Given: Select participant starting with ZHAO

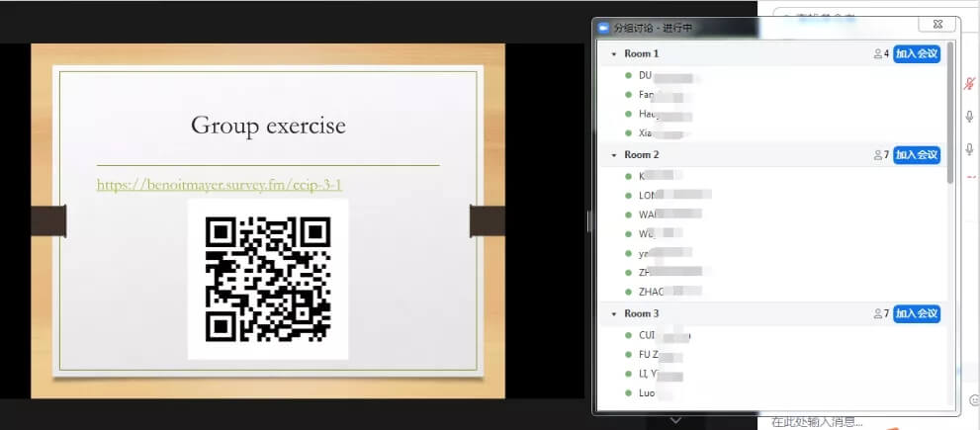Looking at the screenshot, I should (670, 292).
